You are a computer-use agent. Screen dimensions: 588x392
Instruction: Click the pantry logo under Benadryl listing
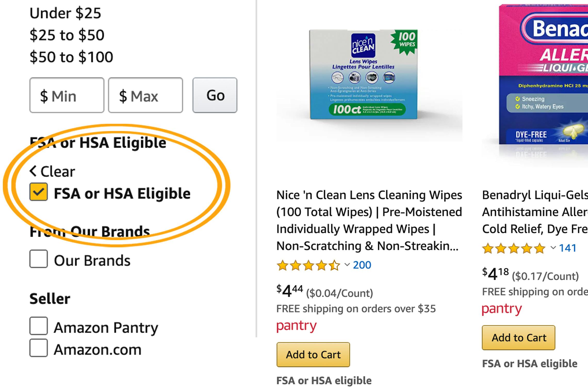click(502, 308)
